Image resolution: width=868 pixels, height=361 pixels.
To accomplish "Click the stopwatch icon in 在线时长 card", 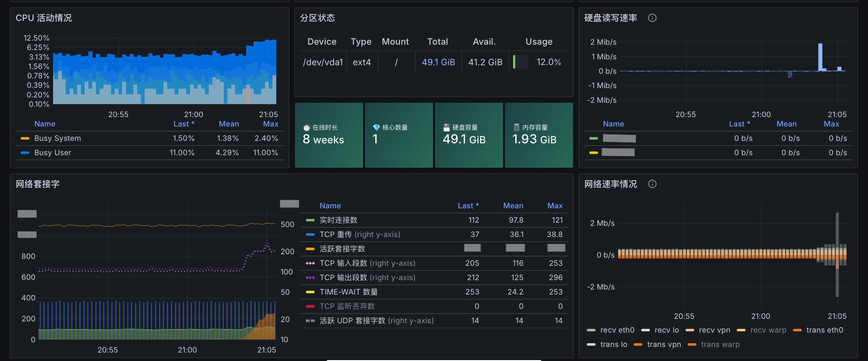I will (306, 128).
